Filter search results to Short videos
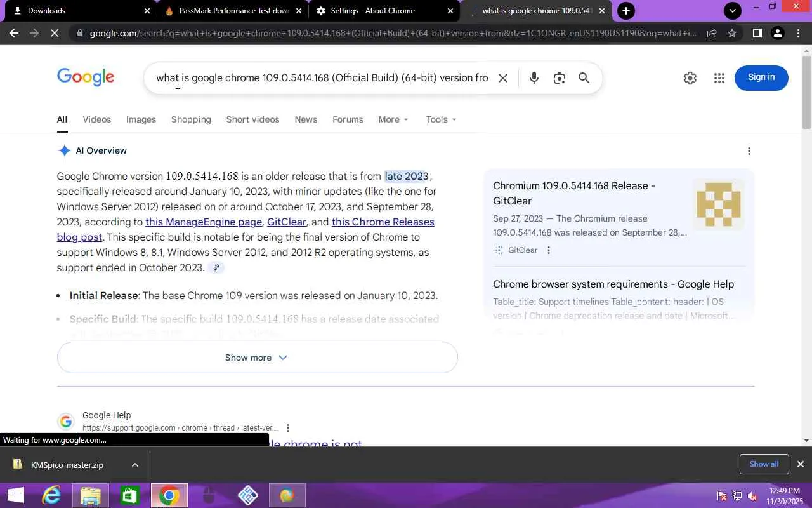The image size is (812, 508). pyautogui.click(x=252, y=119)
